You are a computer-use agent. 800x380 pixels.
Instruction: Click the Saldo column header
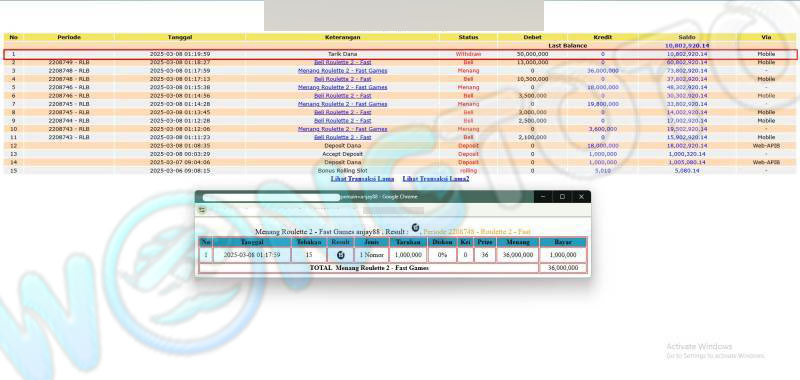tap(686, 37)
